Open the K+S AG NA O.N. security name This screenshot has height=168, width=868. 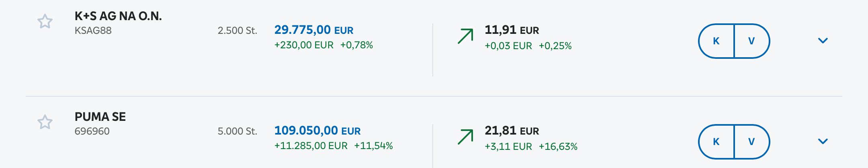[x=118, y=16]
